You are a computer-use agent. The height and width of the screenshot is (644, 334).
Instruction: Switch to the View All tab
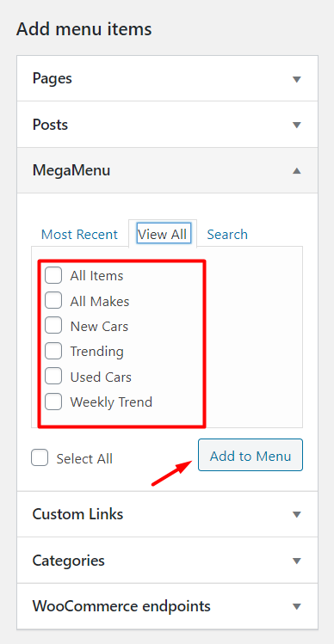click(164, 234)
